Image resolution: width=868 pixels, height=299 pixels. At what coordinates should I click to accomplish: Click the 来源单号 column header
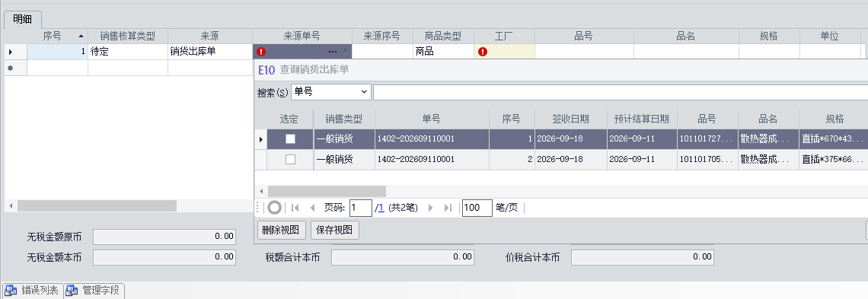[x=302, y=36]
